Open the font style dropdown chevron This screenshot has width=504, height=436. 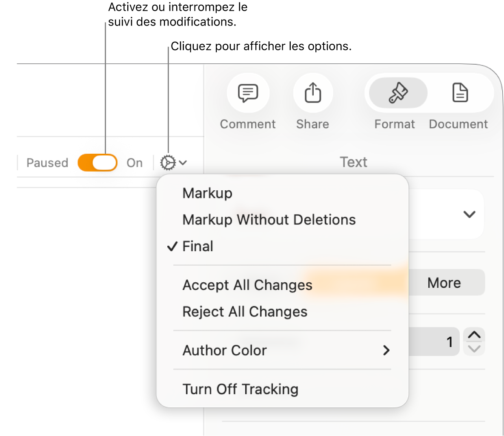click(x=469, y=214)
